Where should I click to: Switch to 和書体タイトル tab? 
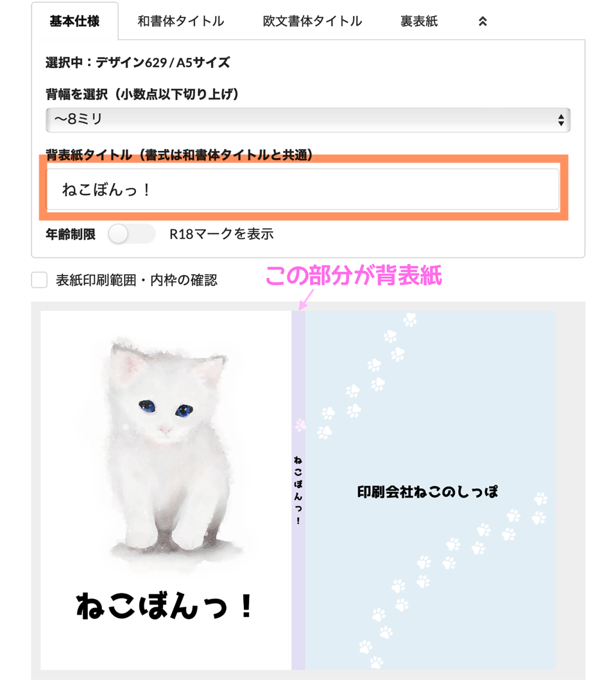181,21
